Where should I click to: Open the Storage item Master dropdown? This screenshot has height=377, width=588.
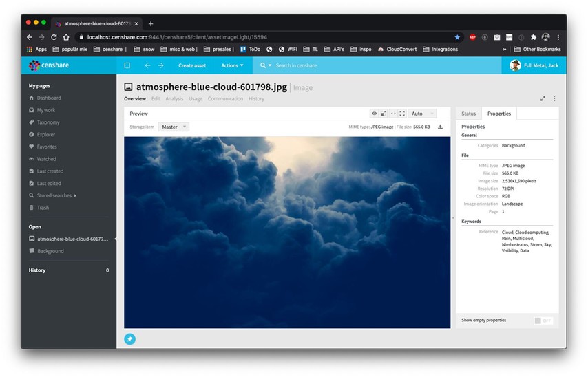coord(174,127)
